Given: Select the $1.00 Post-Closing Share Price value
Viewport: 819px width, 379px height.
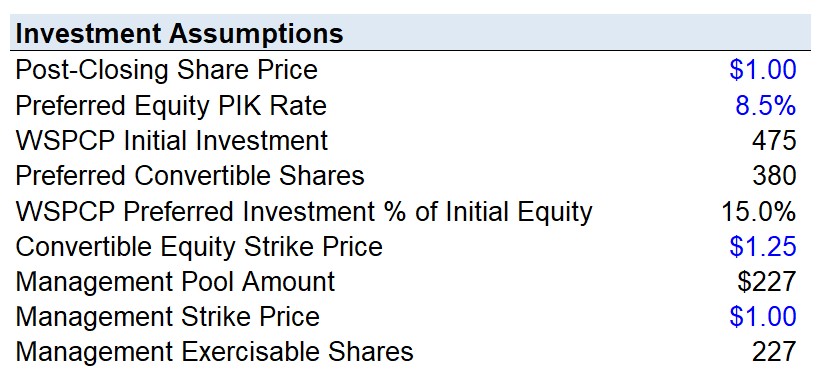Looking at the screenshot, I should [763, 70].
